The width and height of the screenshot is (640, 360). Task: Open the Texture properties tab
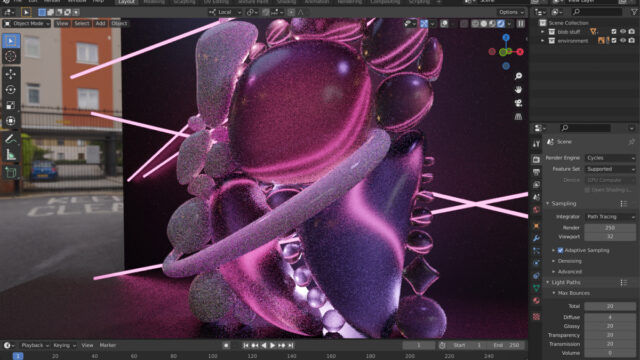point(536,316)
